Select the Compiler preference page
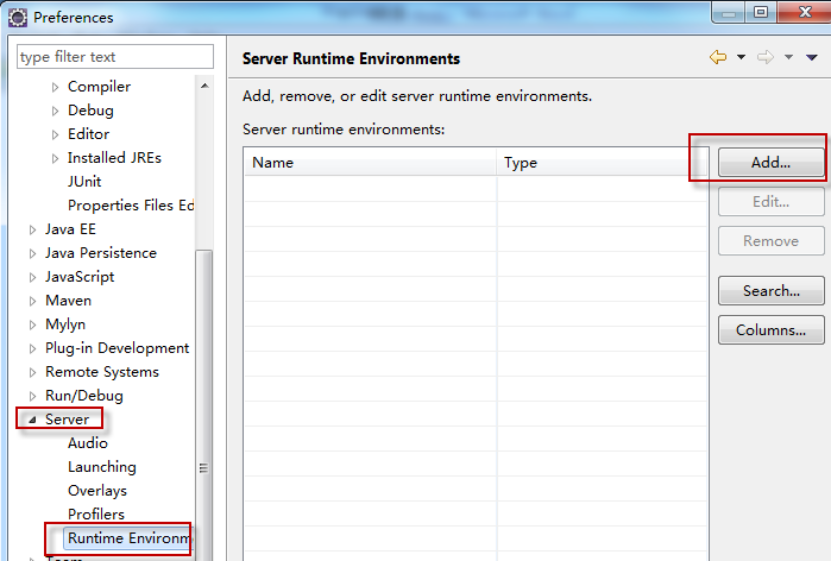 click(99, 86)
